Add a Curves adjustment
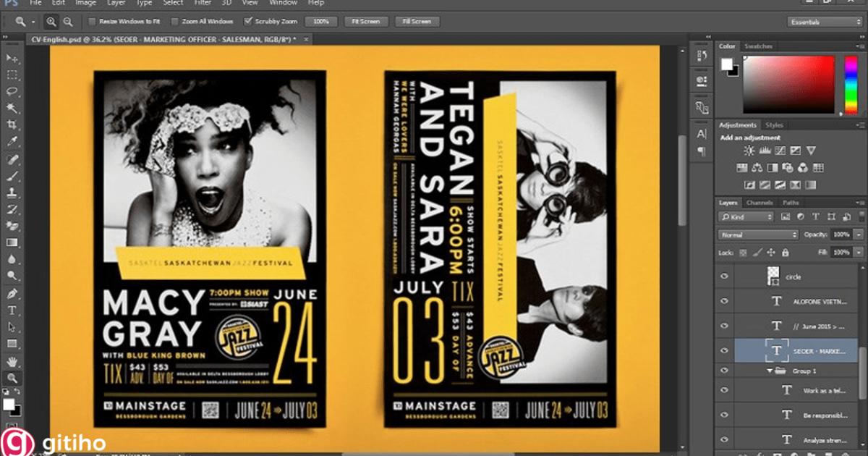This screenshot has width=868, height=456. click(780, 151)
